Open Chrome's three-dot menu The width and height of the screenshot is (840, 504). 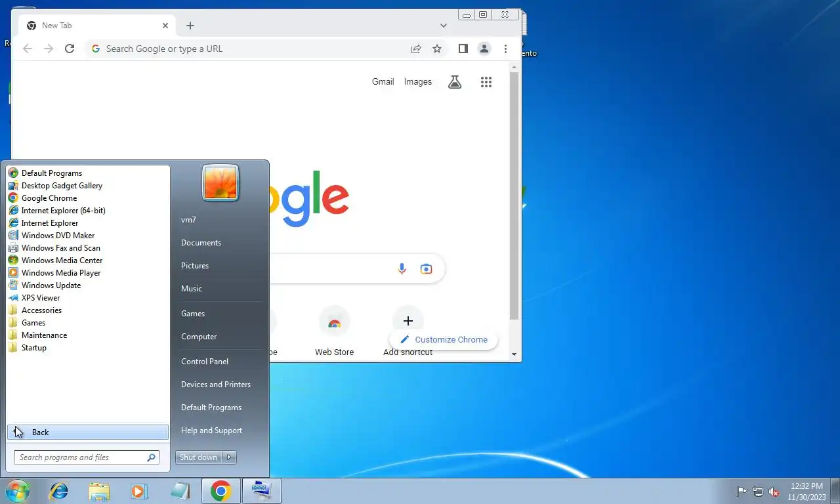point(505,49)
